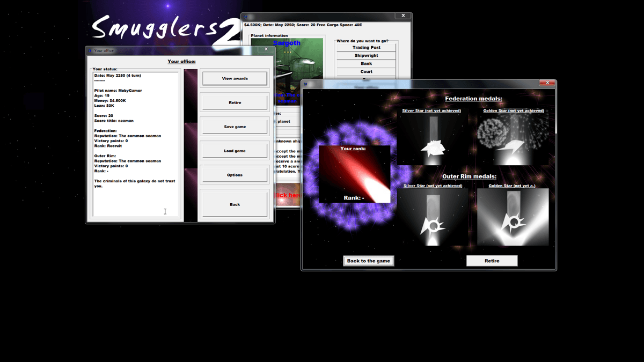Viewport: 644px width, 362px height.
Task: Click the awards window title bar icon
Action: [305, 84]
